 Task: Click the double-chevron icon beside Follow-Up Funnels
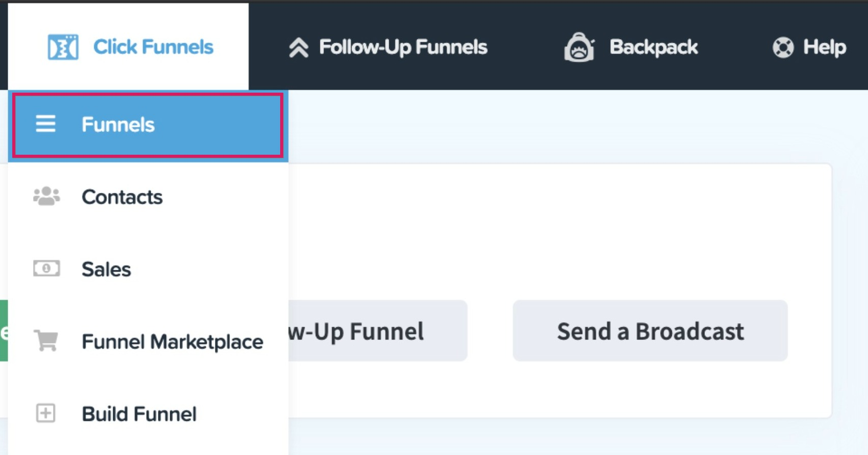tap(299, 47)
